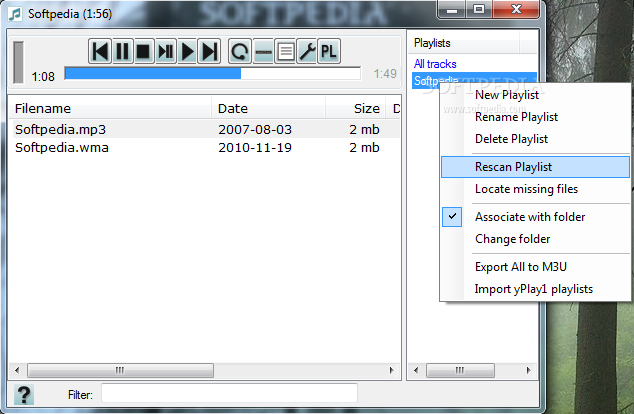Open help with the question mark icon
The height and width of the screenshot is (414, 634).
[24, 395]
